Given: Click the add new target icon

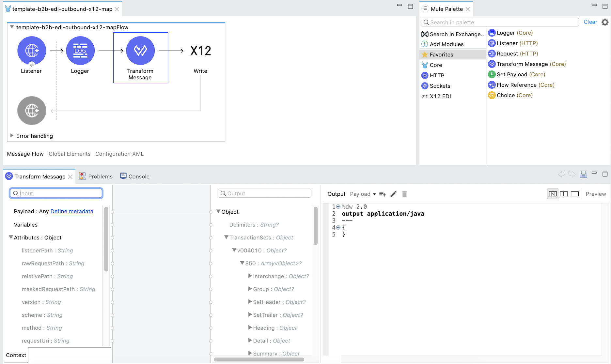Looking at the screenshot, I should coord(383,194).
